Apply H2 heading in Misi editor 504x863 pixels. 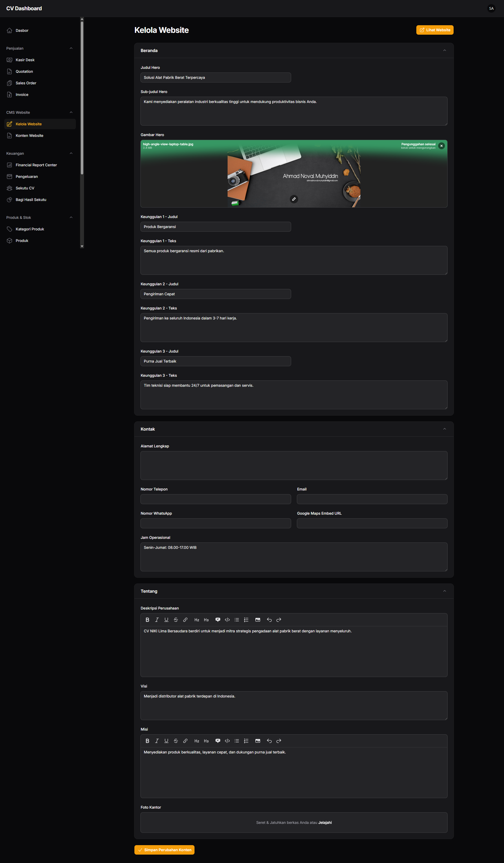point(197,741)
